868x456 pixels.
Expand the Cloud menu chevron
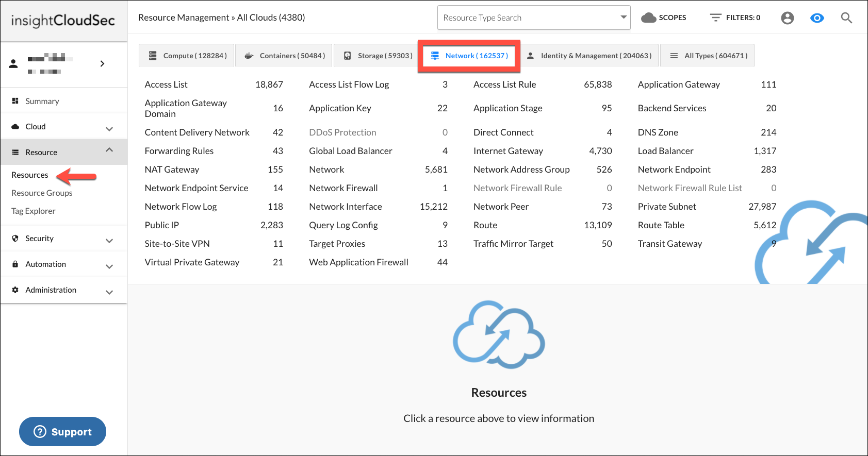109,128
